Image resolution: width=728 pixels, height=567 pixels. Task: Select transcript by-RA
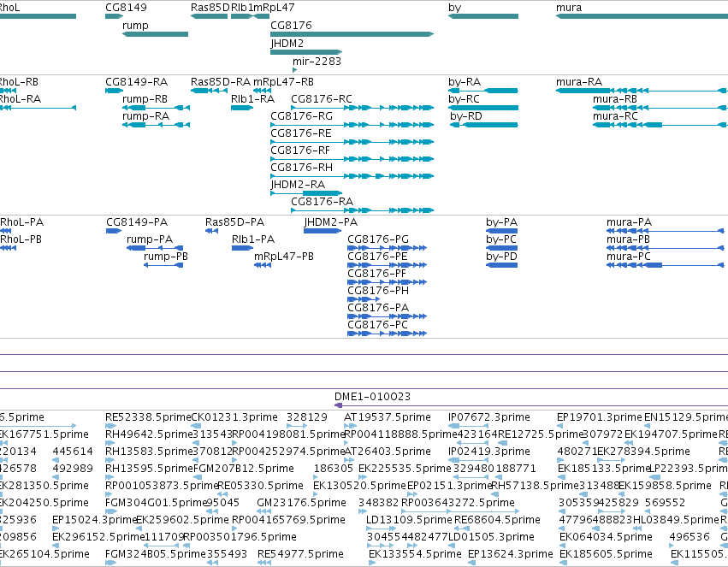tap(482, 91)
